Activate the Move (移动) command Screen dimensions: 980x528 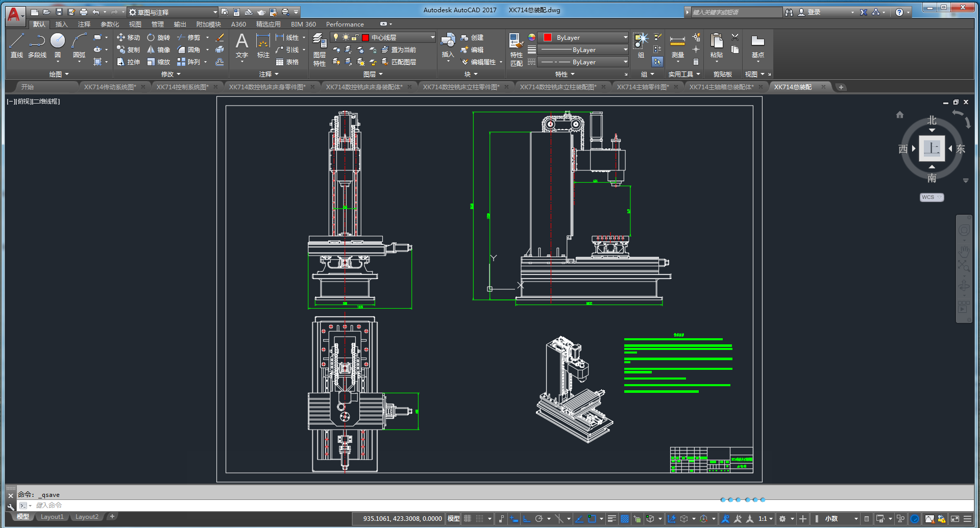point(128,37)
